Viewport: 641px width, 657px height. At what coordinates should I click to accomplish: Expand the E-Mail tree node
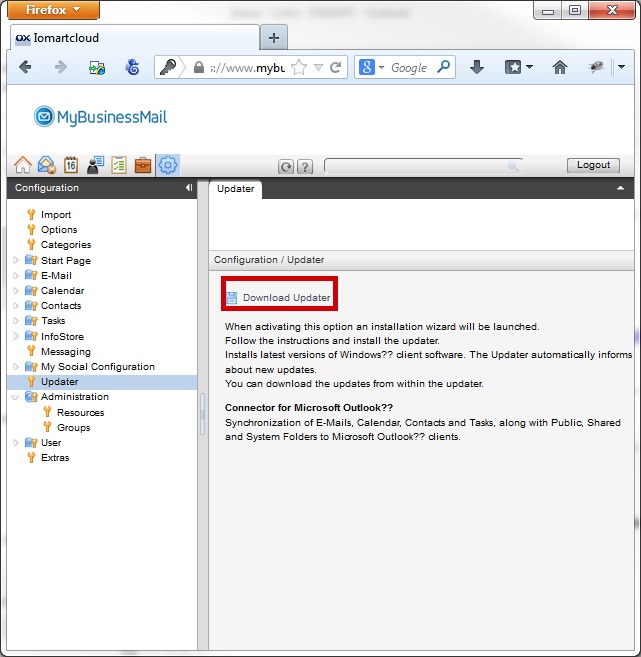pyautogui.click(x=15, y=276)
